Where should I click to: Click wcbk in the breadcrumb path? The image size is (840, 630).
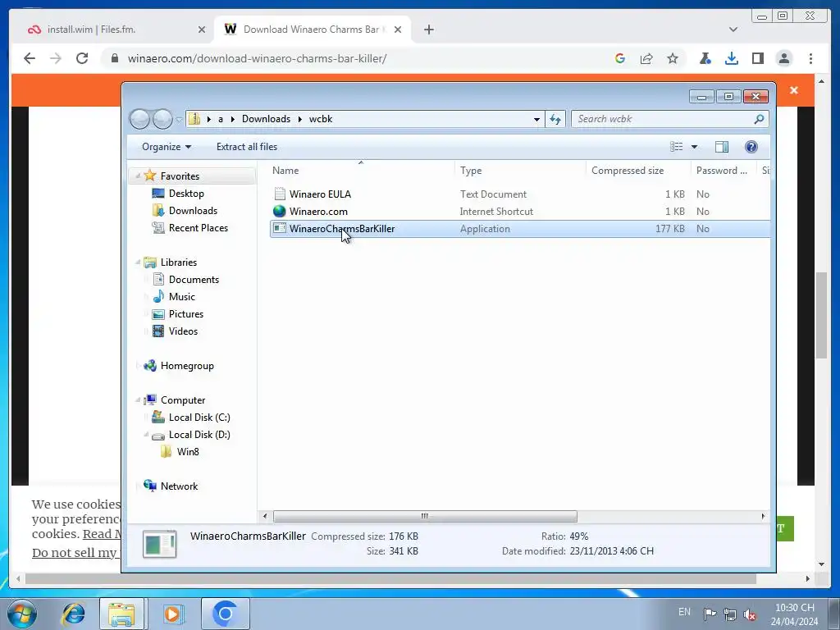point(321,119)
